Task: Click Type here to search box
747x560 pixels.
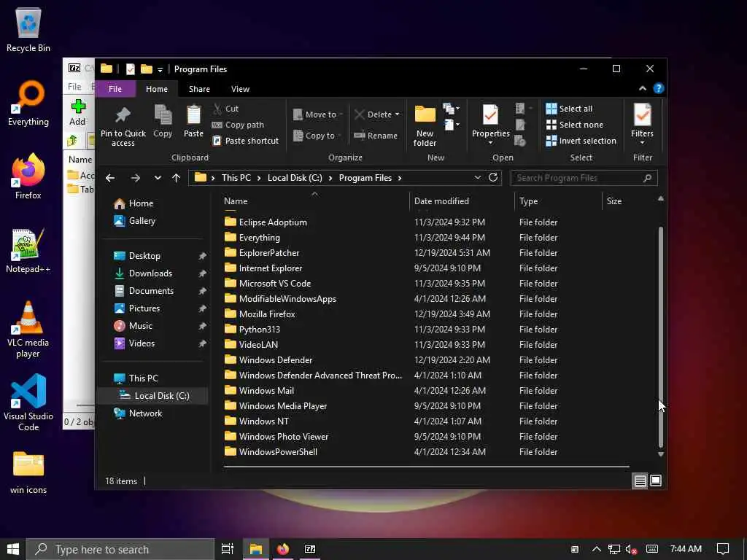Action: [120, 550]
